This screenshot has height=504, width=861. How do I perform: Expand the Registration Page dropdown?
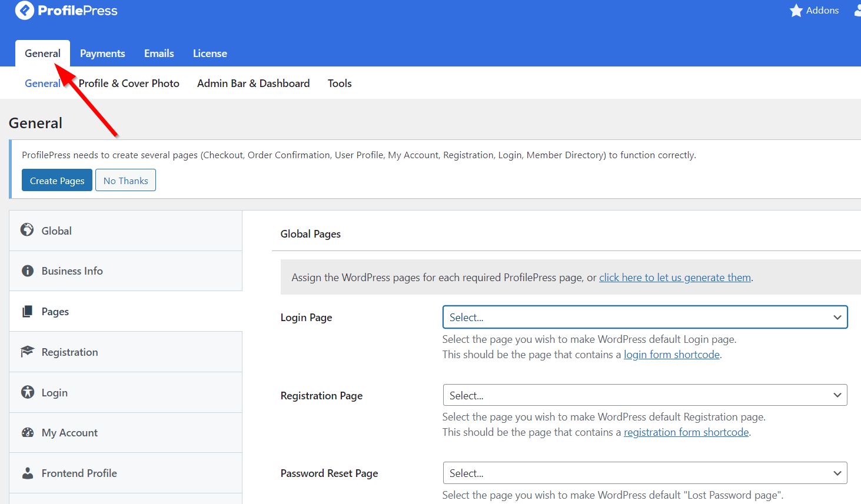645,395
